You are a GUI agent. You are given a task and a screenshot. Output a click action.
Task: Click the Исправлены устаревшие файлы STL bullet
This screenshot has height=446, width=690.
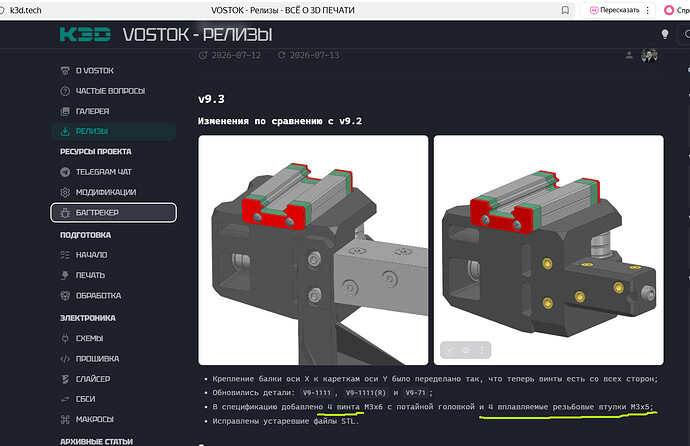click(286, 421)
